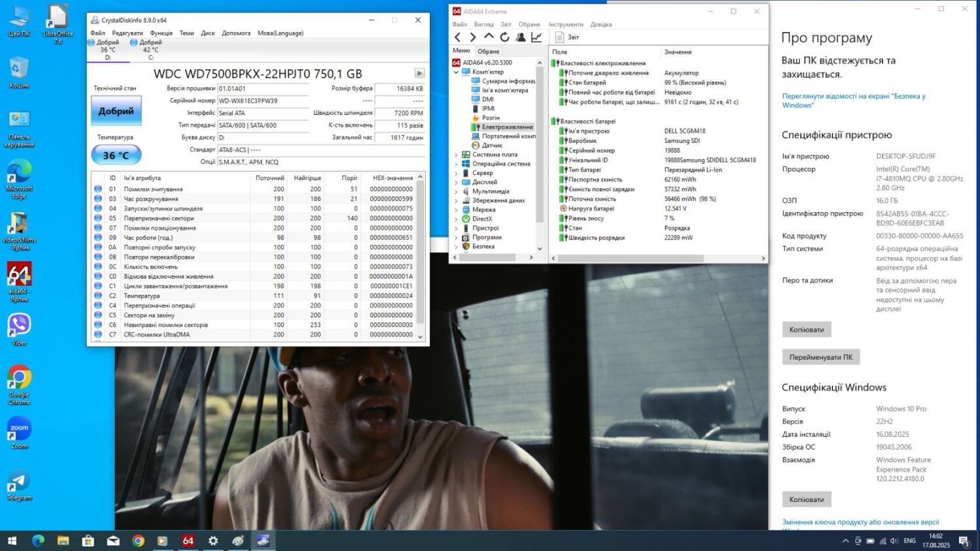The width and height of the screenshot is (980, 551).
Task: Go back with AIDA64 left arrow
Action: (457, 37)
